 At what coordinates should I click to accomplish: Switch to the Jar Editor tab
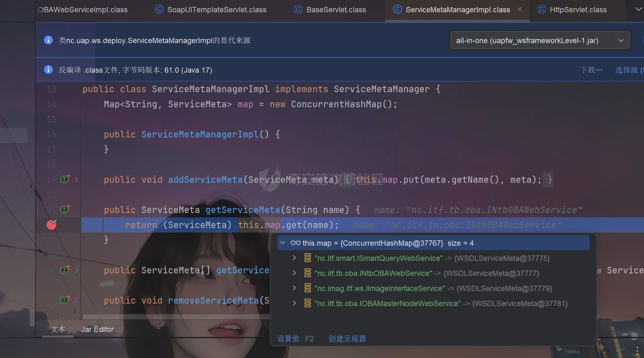pyautogui.click(x=97, y=329)
